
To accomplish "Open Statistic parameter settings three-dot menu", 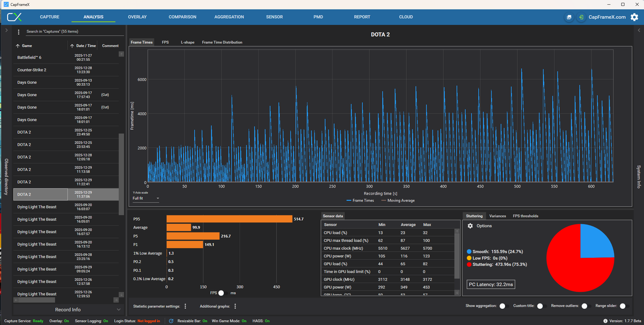I will [185, 306].
